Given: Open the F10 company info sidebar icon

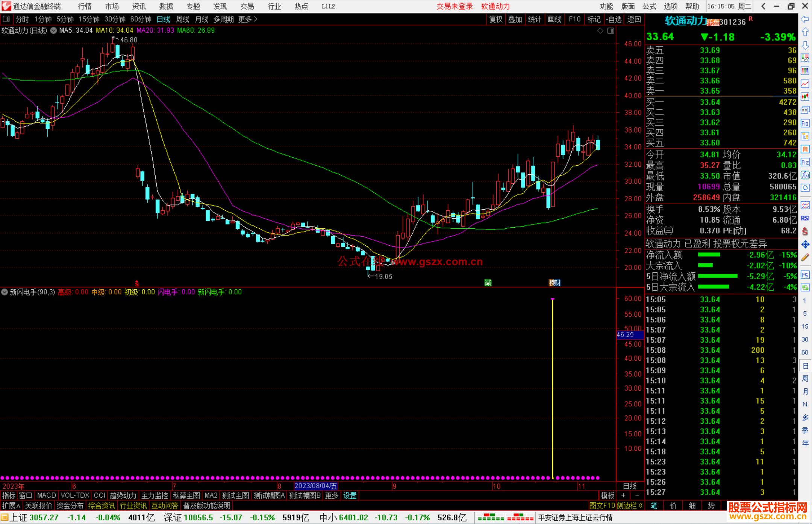Looking at the screenshot, I should (x=805, y=123).
